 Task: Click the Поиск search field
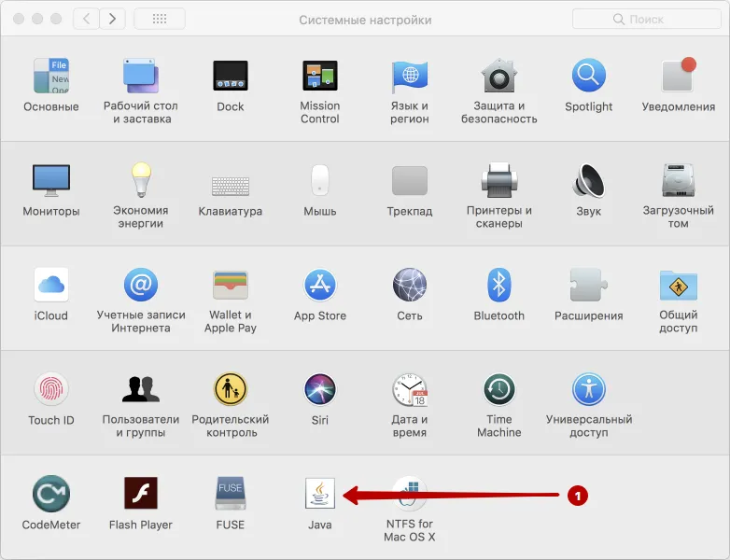646,19
